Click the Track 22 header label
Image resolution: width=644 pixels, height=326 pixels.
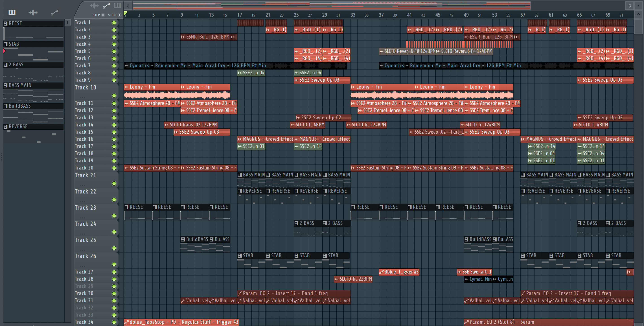pyautogui.click(x=85, y=192)
